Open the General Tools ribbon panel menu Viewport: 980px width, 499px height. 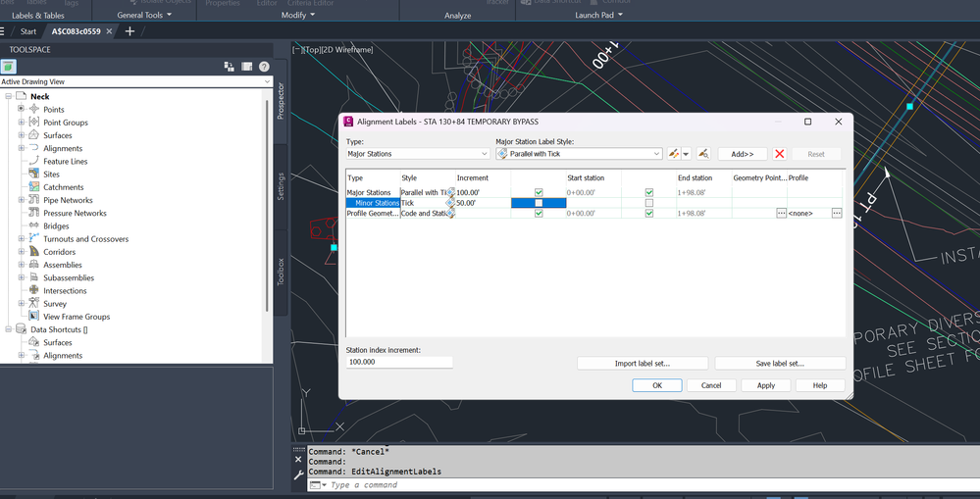144,15
